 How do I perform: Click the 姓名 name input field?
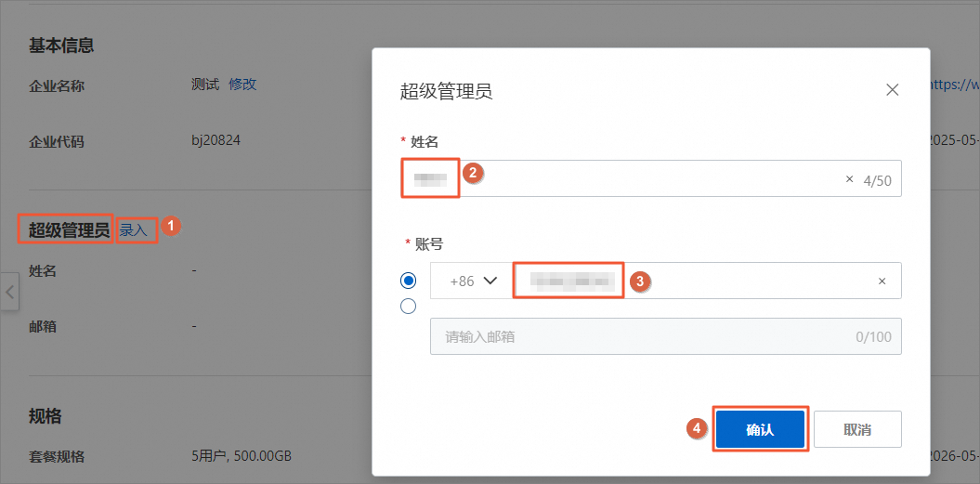[650, 179]
